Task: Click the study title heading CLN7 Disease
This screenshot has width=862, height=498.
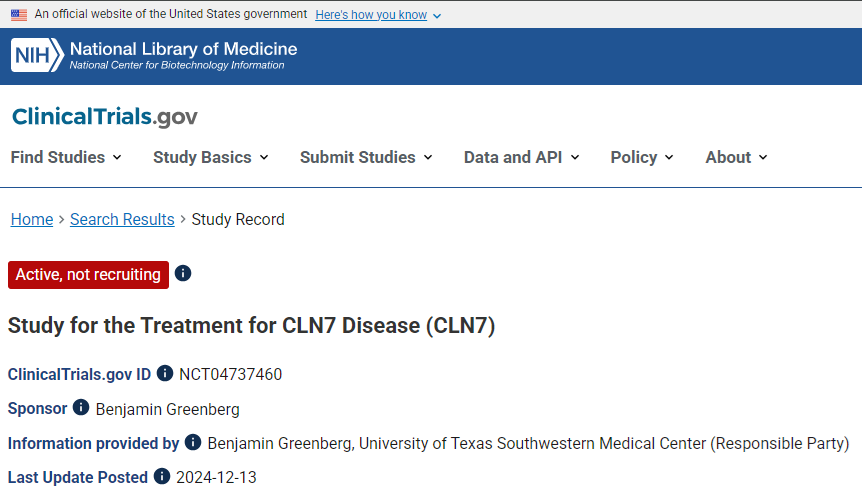Action: 251,326
